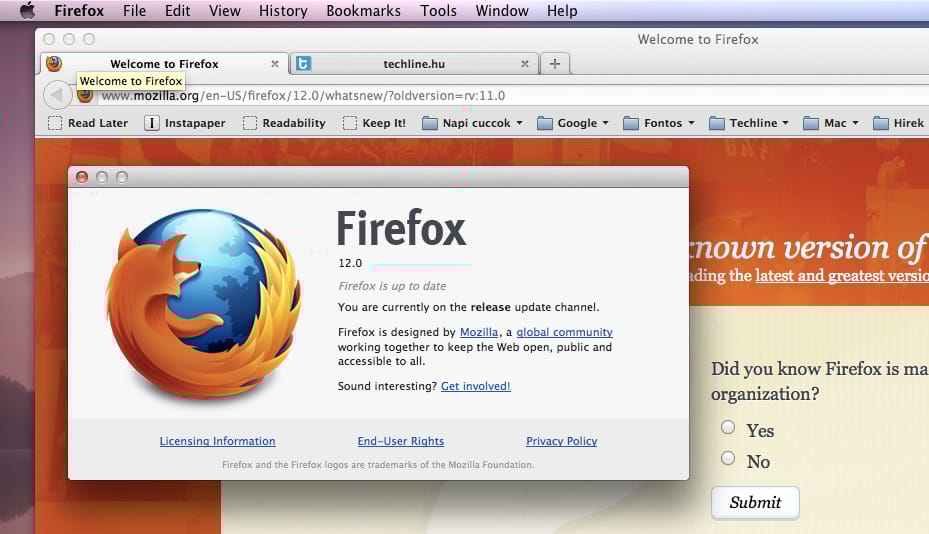
Task: Expand the Napi cuccok bookmarks folder
Action: [x=472, y=123]
